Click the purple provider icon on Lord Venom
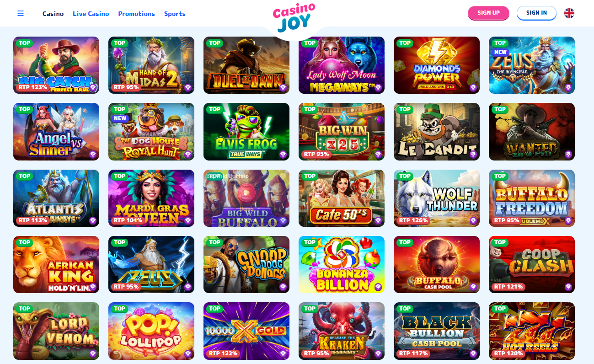Viewport: 594px width, 364px height. (x=93, y=353)
